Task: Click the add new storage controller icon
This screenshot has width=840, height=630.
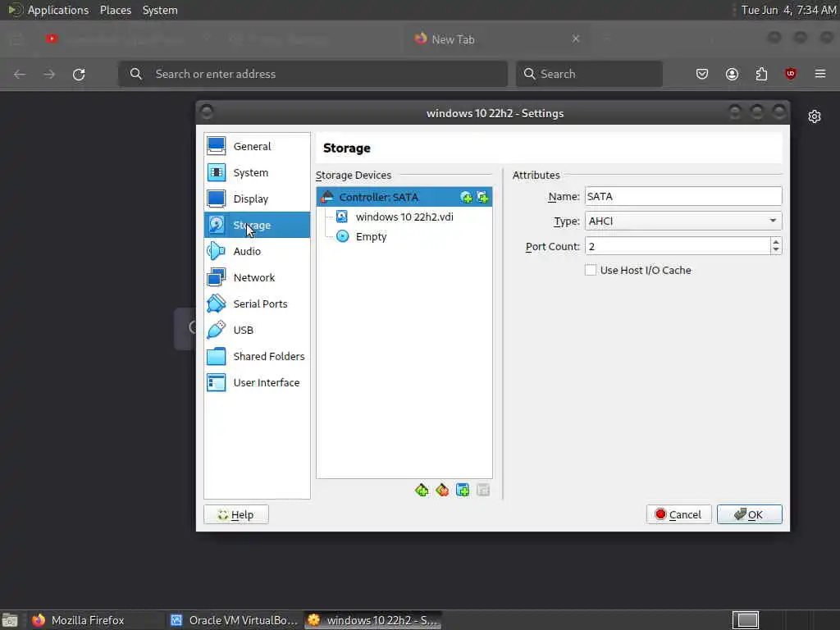Action: tap(422, 490)
